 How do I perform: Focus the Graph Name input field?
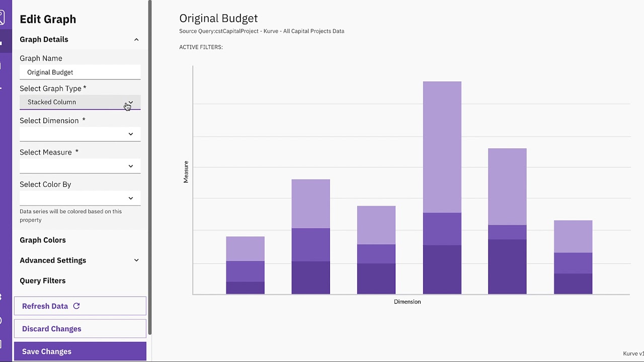click(x=80, y=72)
